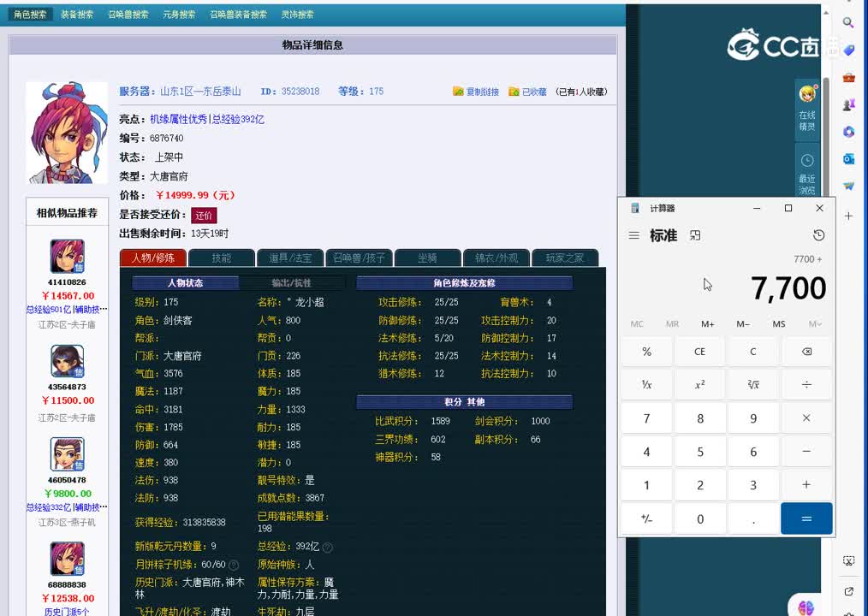Click the 已收藏 favorite link
This screenshot has height=616, width=868.
(x=527, y=92)
